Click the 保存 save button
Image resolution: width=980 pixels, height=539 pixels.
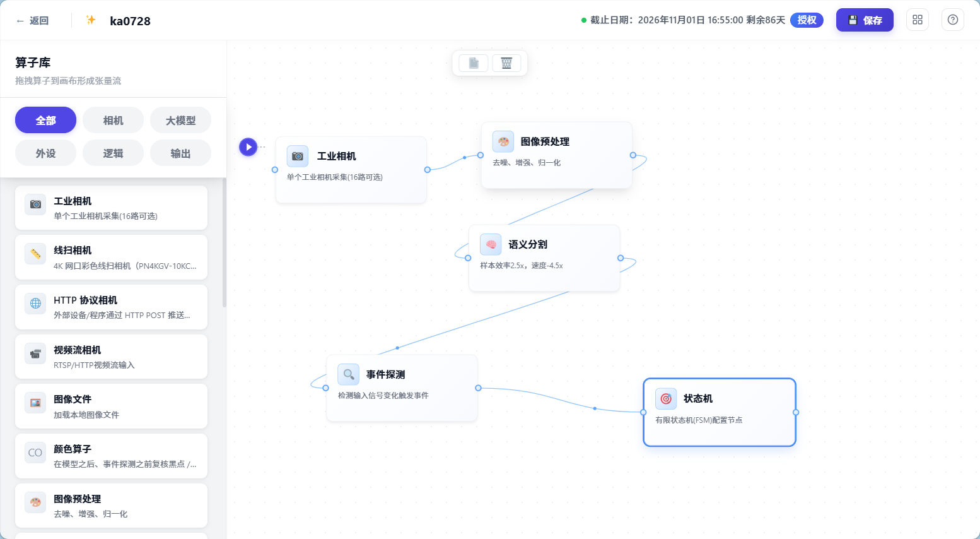pos(865,20)
